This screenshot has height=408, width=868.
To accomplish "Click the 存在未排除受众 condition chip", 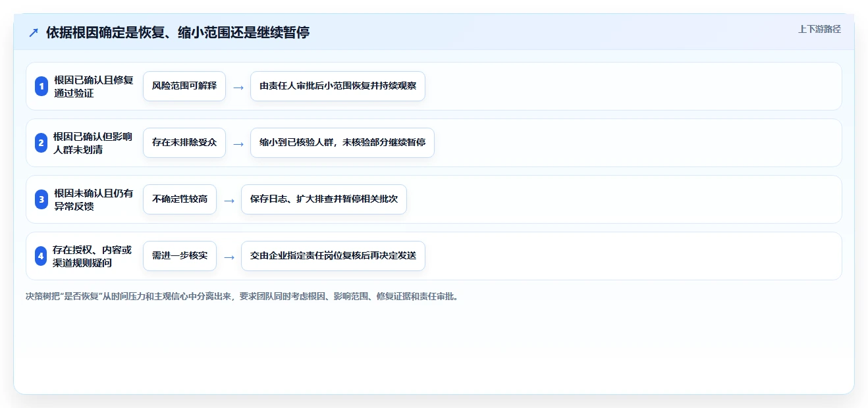I will pyautogui.click(x=184, y=143).
